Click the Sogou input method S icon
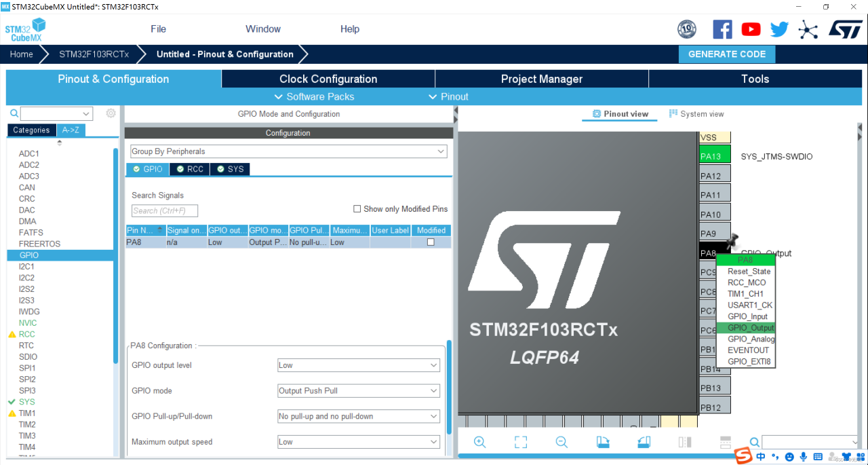Image resolution: width=868 pixels, height=465 pixels. pos(745,455)
